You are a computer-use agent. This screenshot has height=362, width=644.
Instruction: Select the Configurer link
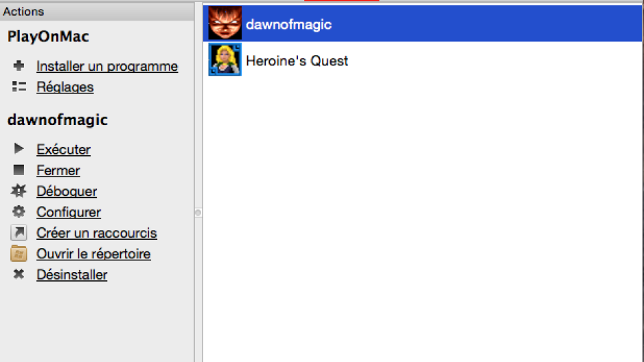click(69, 212)
